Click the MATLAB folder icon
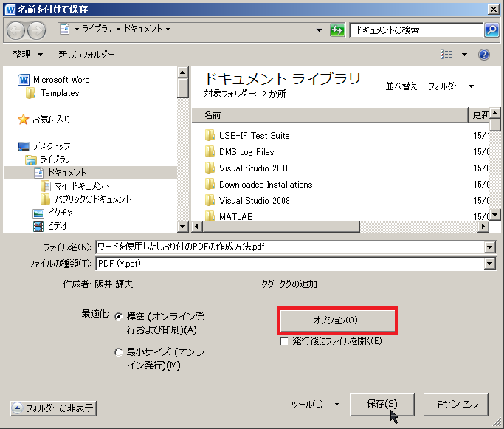 (210, 216)
